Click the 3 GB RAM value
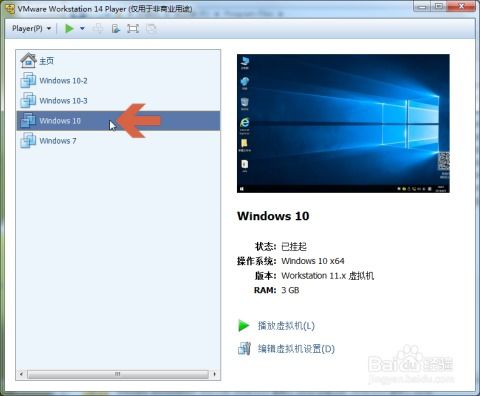Screen dimensions: 480x396 (290, 290)
